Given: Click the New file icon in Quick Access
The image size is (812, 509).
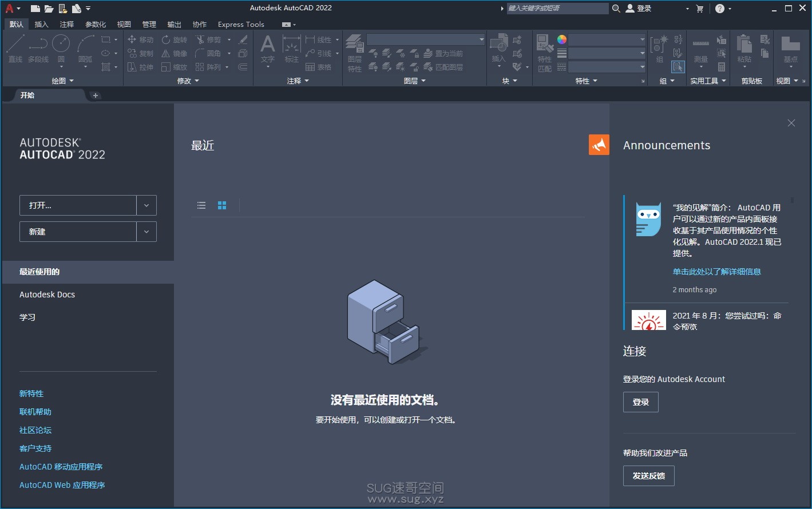Looking at the screenshot, I should pyautogui.click(x=35, y=9).
